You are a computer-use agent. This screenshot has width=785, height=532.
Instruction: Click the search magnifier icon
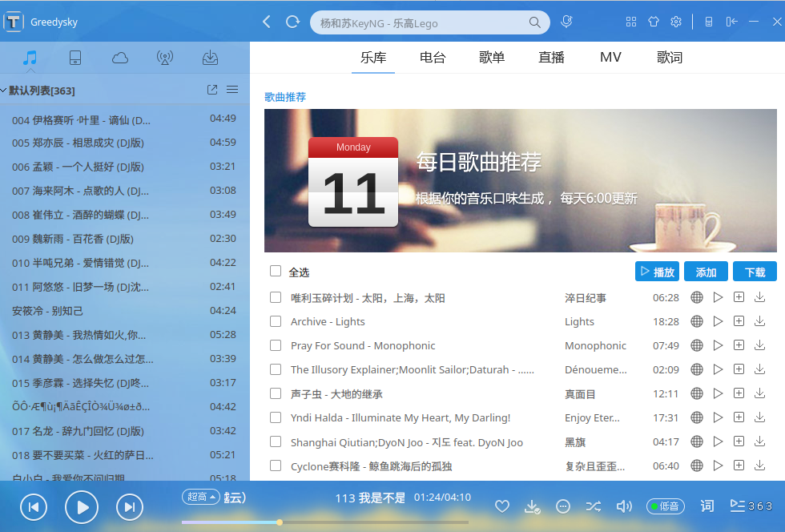pyautogui.click(x=535, y=22)
